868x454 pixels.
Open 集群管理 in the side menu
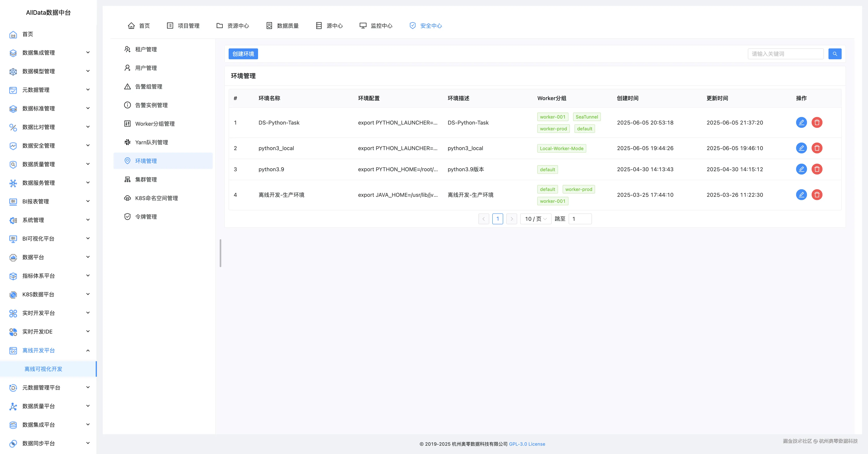(146, 180)
